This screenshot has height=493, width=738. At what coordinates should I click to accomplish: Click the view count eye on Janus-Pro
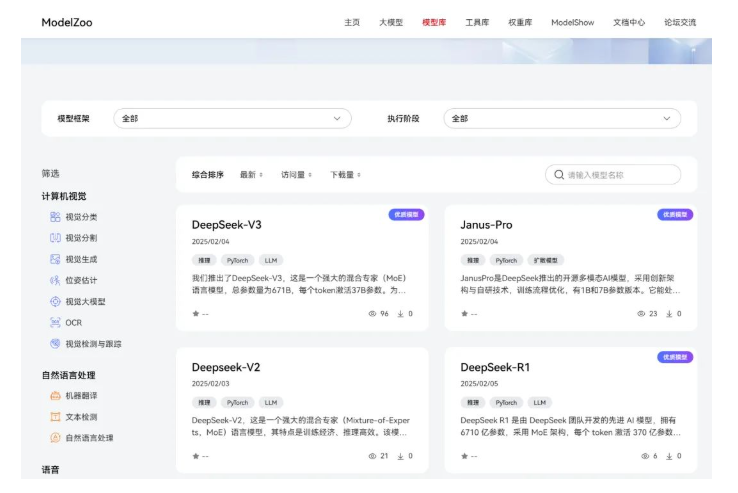641,314
